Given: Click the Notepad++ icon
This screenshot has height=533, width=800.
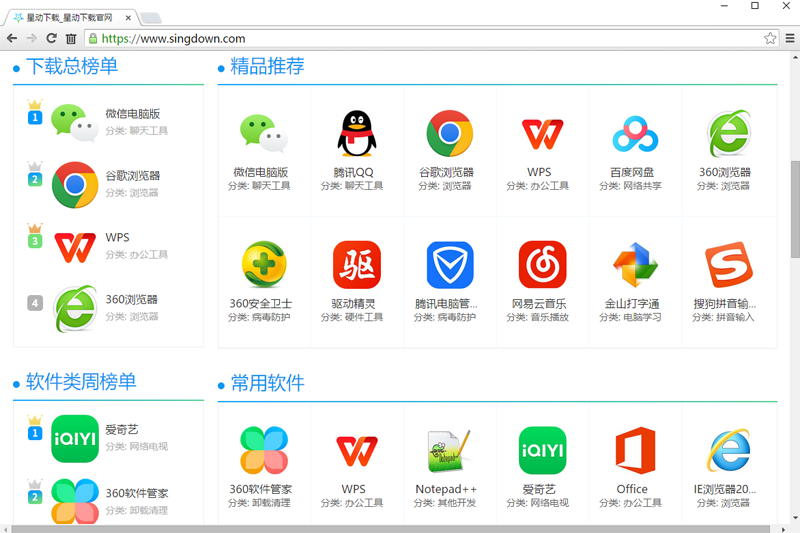Looking at the screenshot, I should coord(449,451).
